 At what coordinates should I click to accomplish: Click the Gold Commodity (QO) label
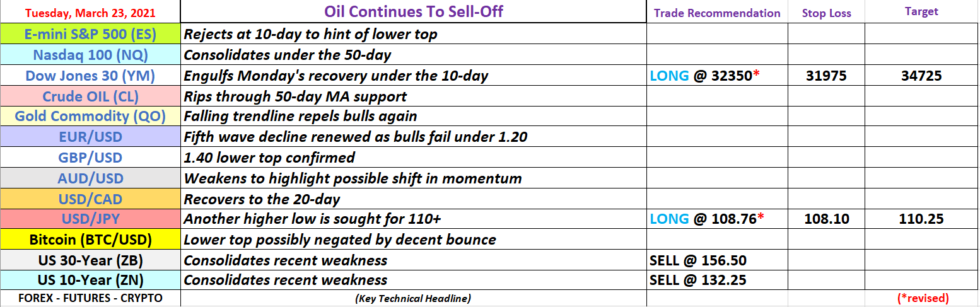pos(90,117)
